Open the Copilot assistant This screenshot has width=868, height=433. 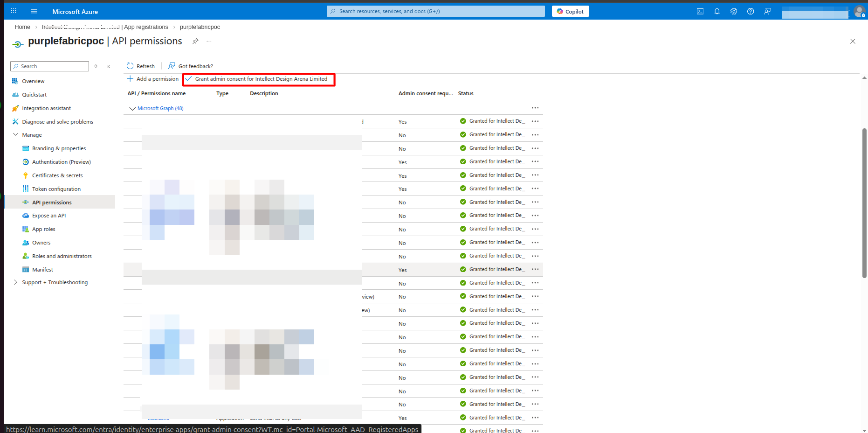[x=570, y=11]
